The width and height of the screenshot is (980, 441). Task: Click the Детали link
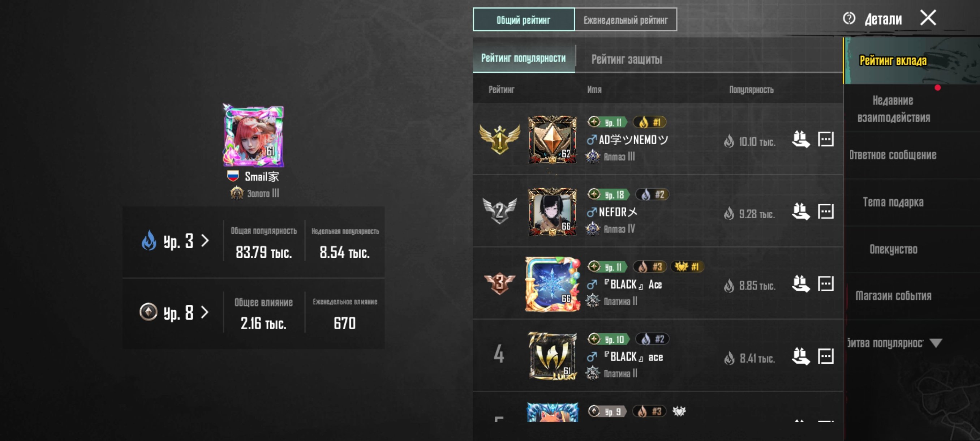882,19
